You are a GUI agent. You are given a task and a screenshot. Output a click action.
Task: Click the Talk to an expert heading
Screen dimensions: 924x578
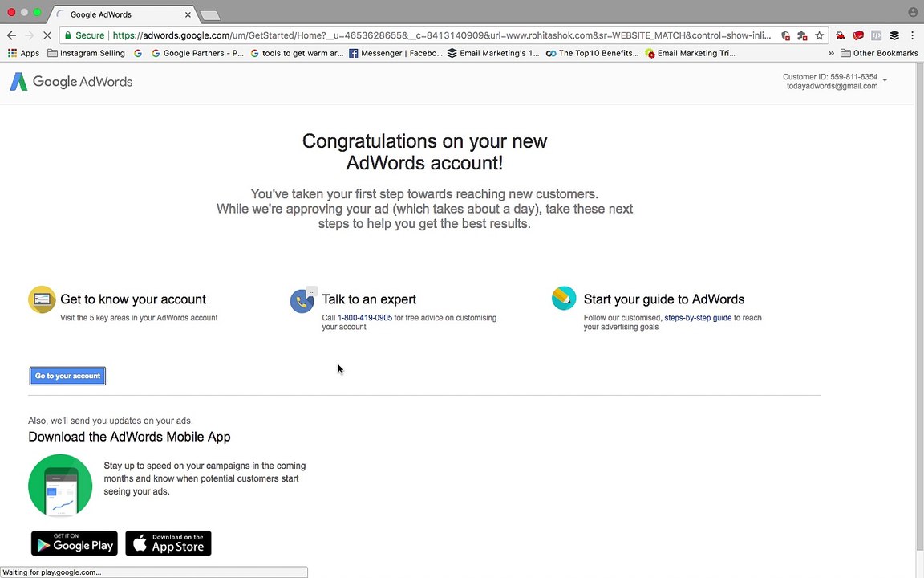coord(369,299)
